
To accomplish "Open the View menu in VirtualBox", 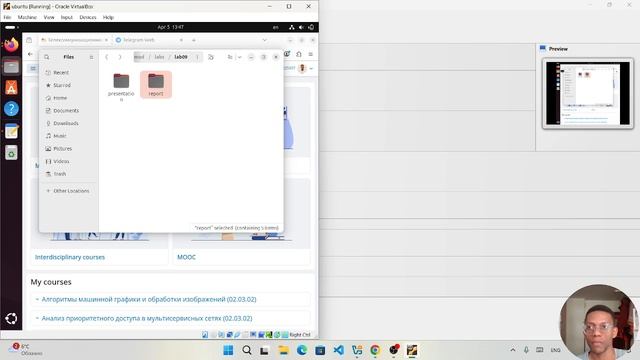I will (49, 17).
